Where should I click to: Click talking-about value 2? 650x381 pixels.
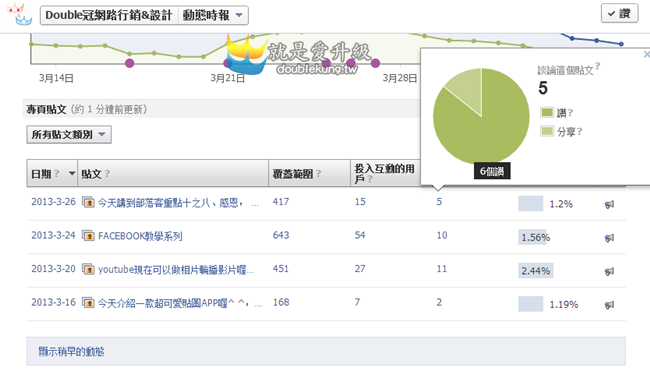(439, 302)
